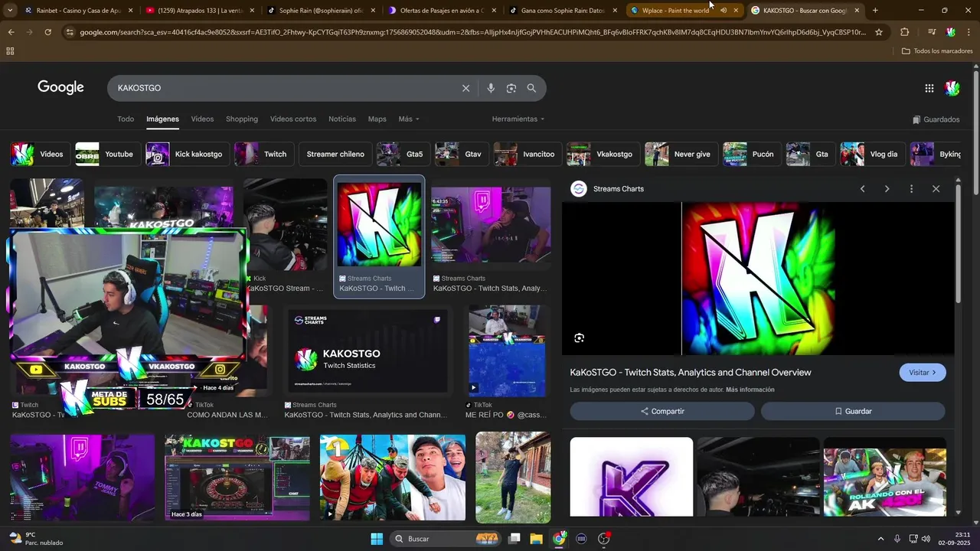Open Todos los marcadores folder
Screen dimensions: 980x551
[937, 51]
